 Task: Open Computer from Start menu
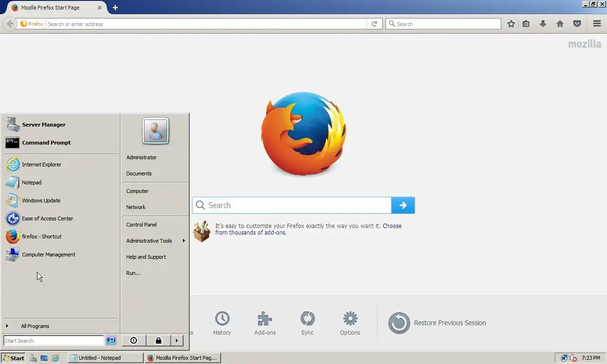click(155, 191)
